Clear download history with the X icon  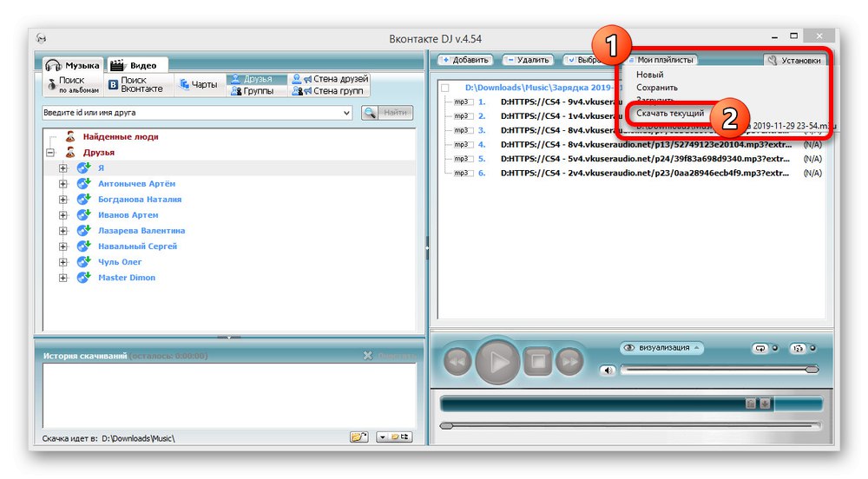click(x=367, y=356)
